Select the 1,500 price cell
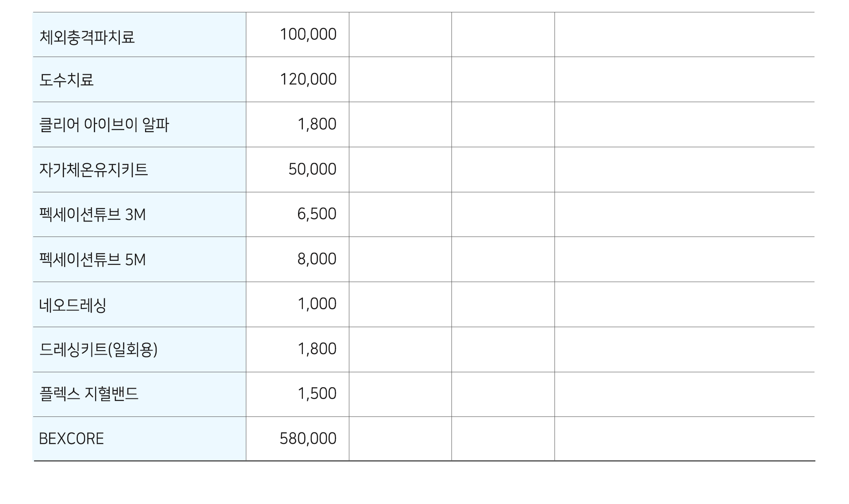The height and width of the screenshot is (504, 849). click(298, 394)
